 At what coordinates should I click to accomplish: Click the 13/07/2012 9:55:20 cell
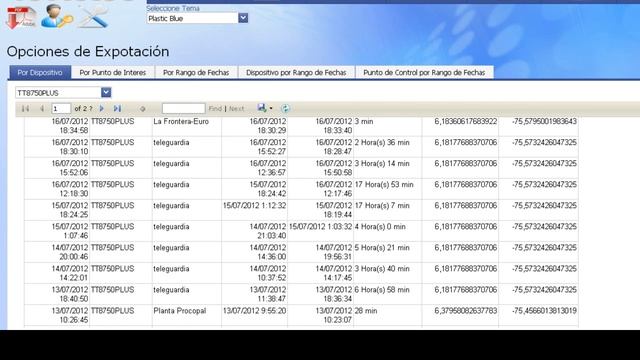pos(255,315)
